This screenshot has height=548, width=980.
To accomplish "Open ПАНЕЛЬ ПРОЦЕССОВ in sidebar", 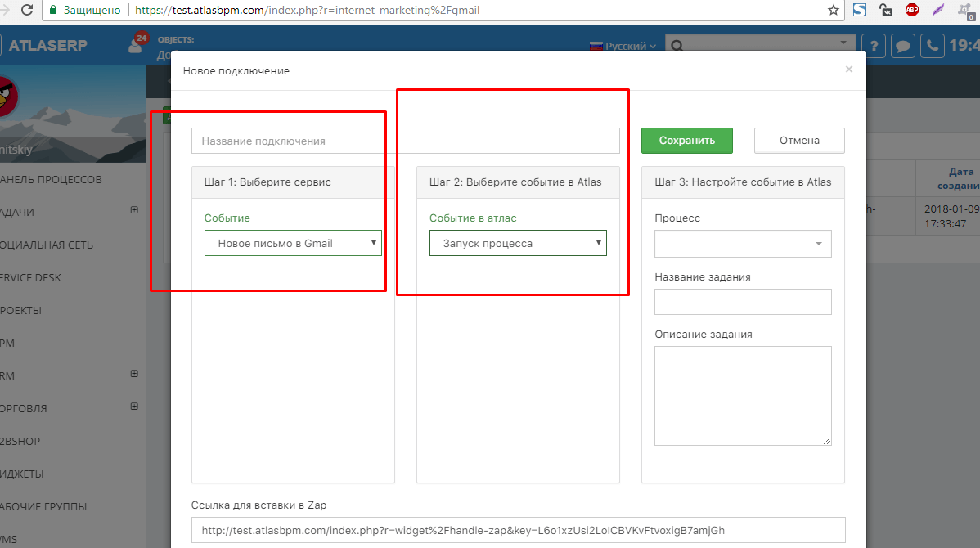I will [x=51, y=179].
